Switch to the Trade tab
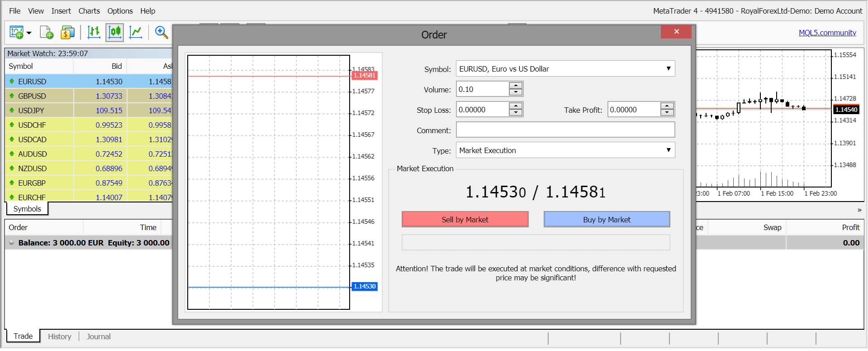 click(x=23, y=336)
